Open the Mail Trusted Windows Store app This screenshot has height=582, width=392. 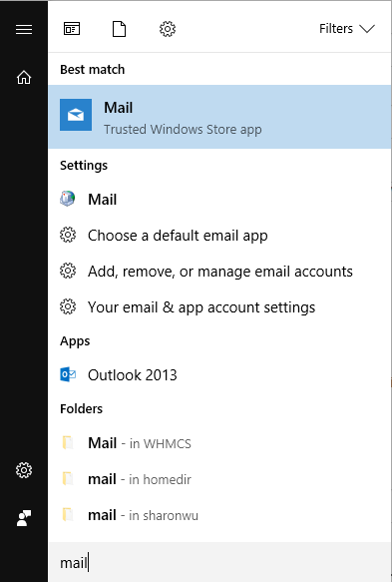(x=219, y=117)
